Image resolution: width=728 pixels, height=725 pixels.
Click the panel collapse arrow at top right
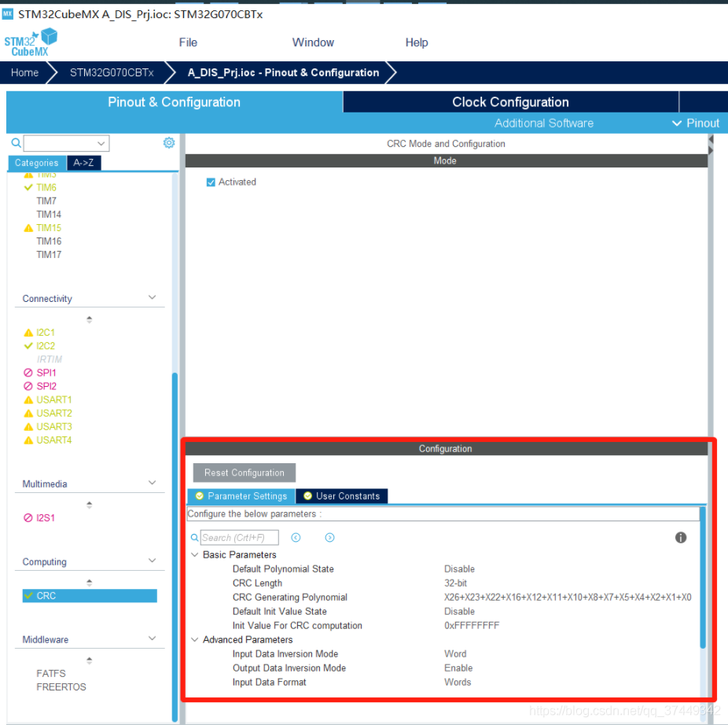pyautogui.click(x=711, y=139)
